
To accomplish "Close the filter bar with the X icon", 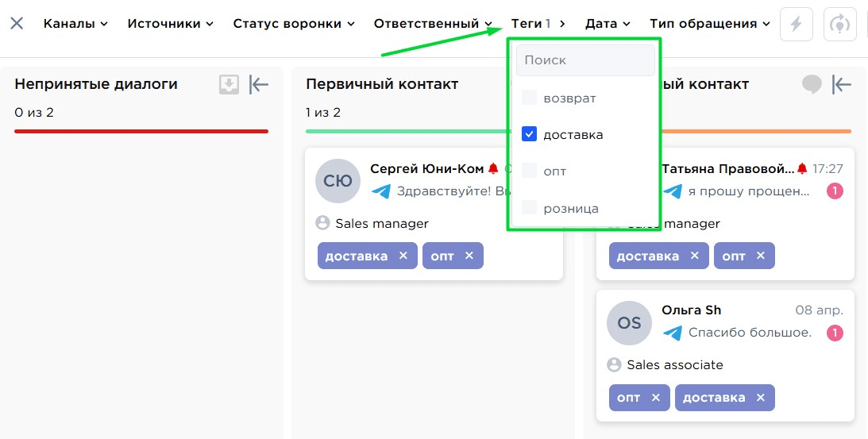I will pos(17,23).
